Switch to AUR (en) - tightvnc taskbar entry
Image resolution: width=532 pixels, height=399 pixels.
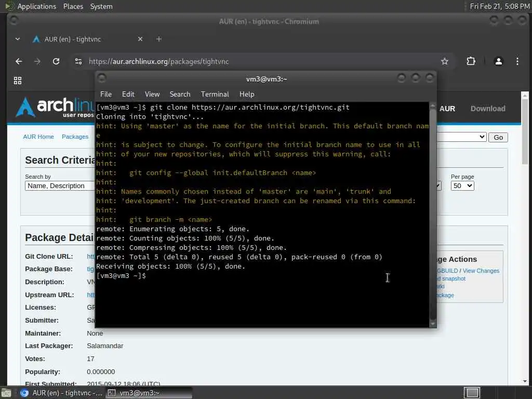[x=61, y=393]
